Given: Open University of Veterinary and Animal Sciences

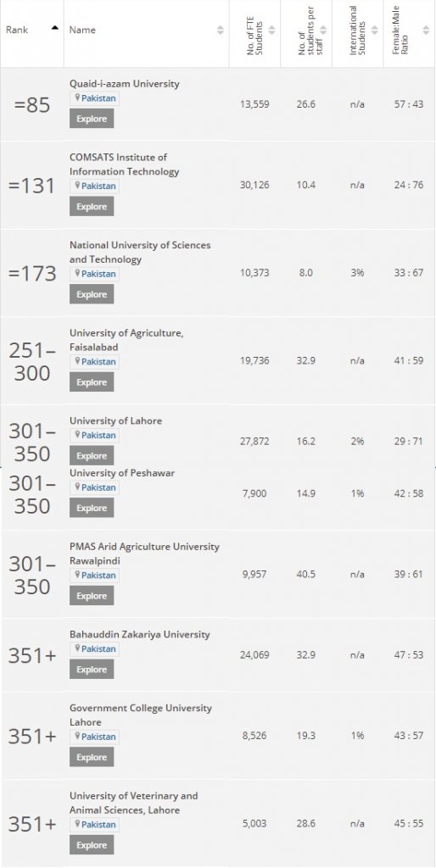Looking at the screenshot, I should [x=133, y=803].
